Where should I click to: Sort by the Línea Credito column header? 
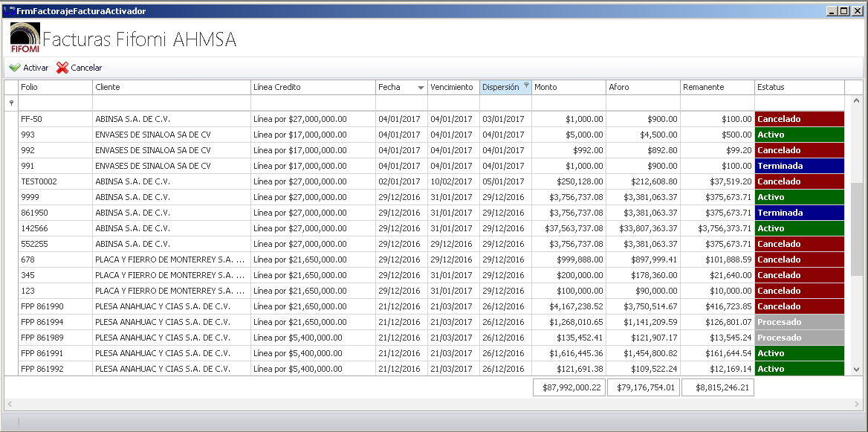click(x=314, y=87)
